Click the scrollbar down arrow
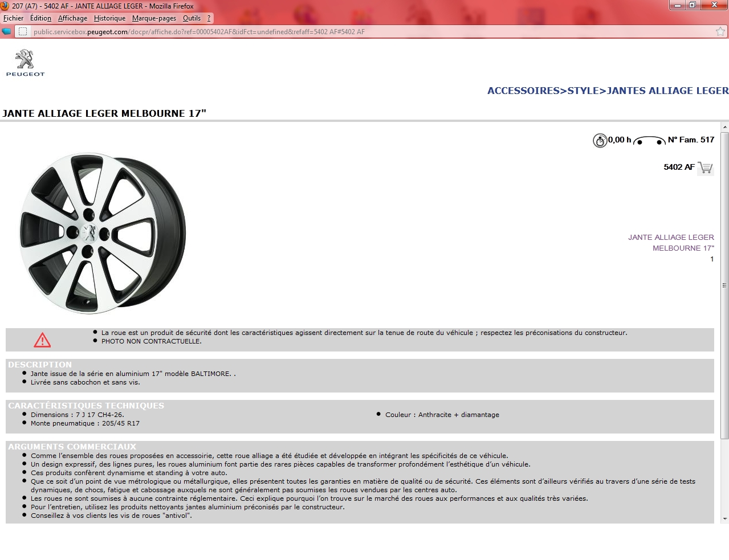 tap(725, 519)
